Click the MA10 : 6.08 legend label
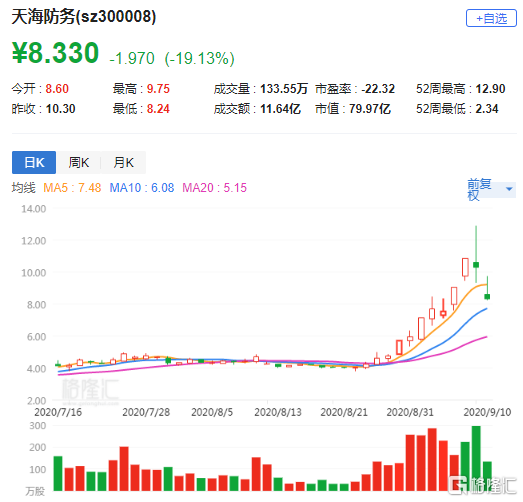The width and height of the screenshot is (523, 502). pos(142,188)
